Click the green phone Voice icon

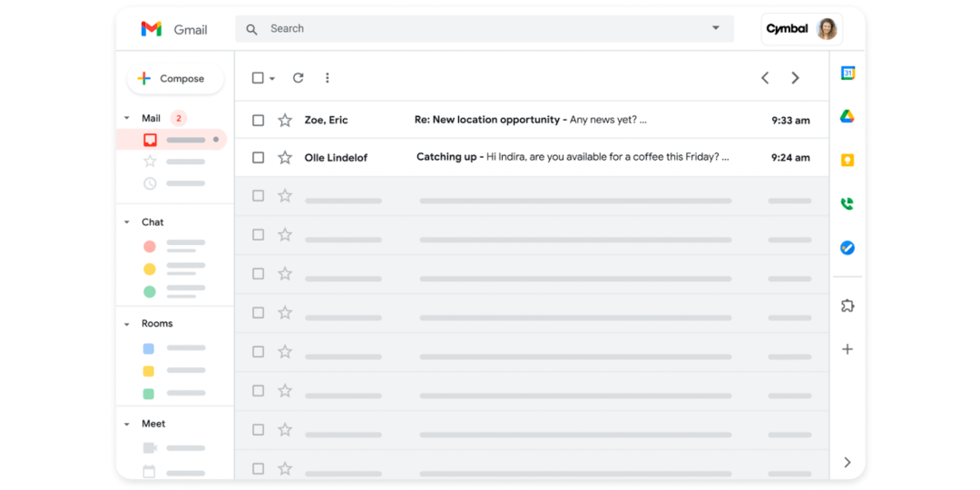(848, 204)
